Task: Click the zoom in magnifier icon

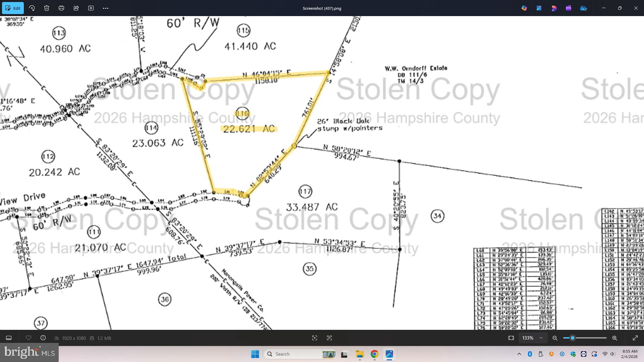Action: tap(614, 338)
